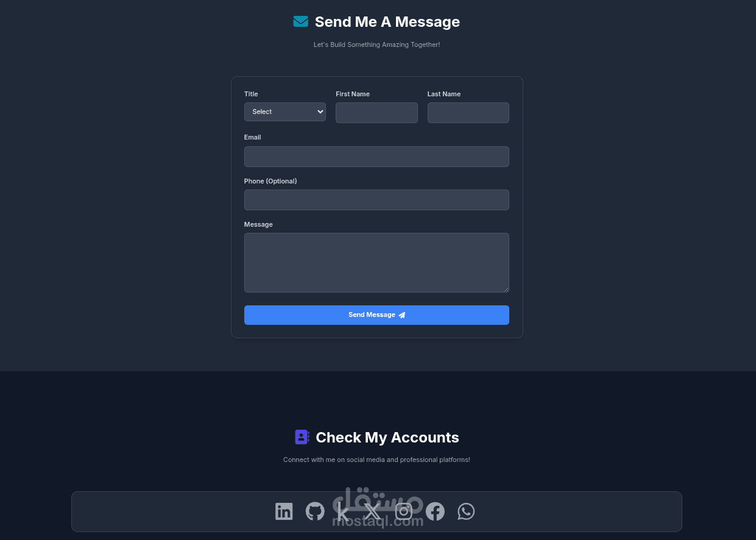This screenshot has width=756, height=540.
Task: Open the X (Twitter) icon link
Action: pos(373,511)
